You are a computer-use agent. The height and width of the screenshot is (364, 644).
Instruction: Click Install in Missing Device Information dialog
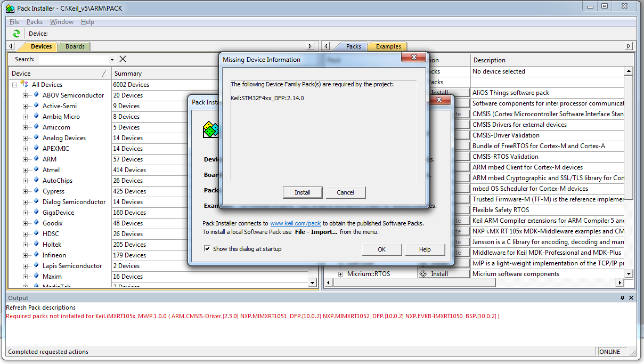(303, 192)
